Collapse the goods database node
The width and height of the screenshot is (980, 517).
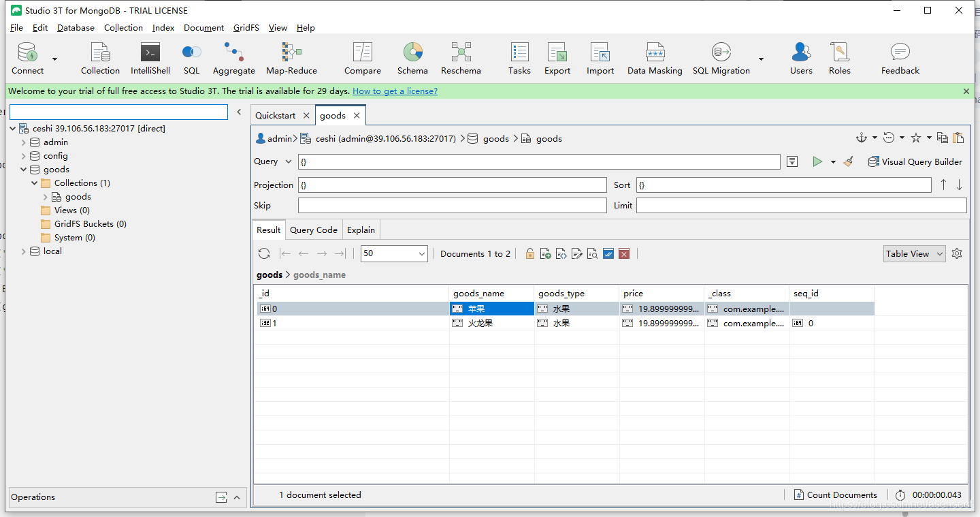coord(24,170)
